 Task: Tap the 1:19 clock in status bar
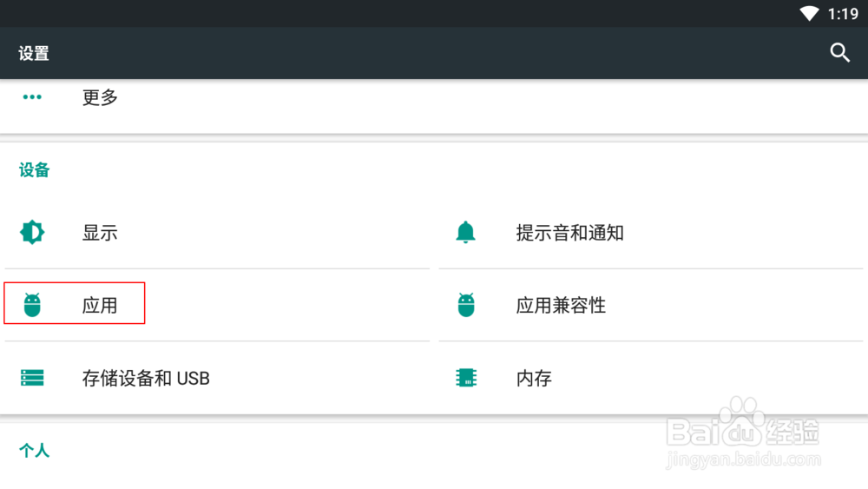[843, 14]
